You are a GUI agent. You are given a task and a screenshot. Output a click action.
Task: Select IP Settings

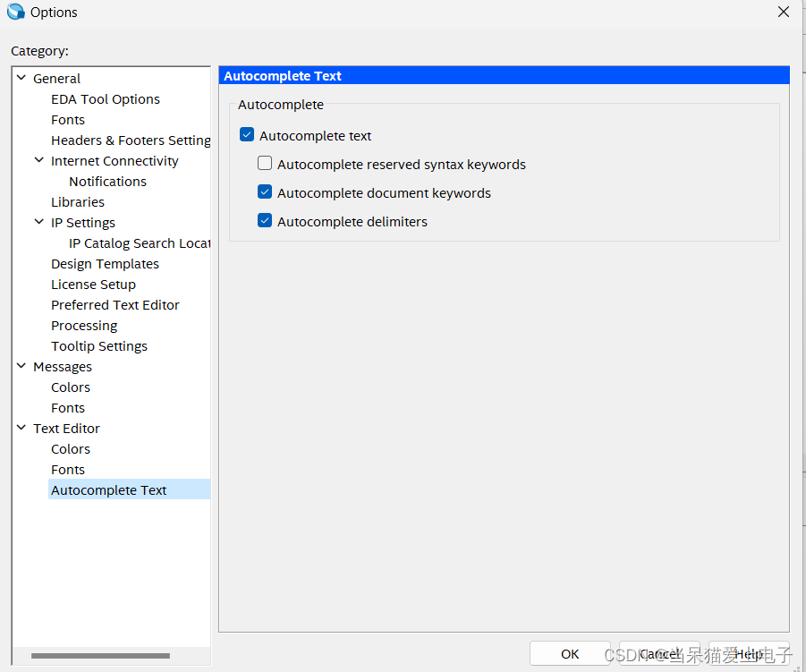pos(83,223)
